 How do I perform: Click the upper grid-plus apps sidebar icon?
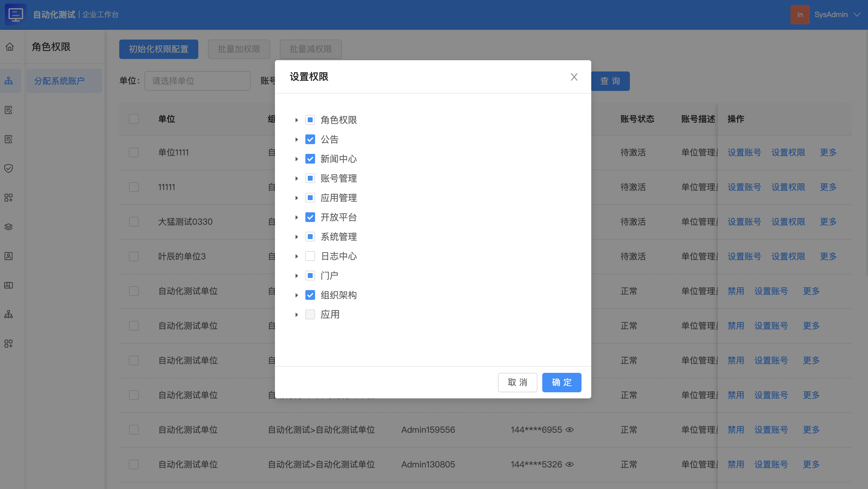point(9,197)
